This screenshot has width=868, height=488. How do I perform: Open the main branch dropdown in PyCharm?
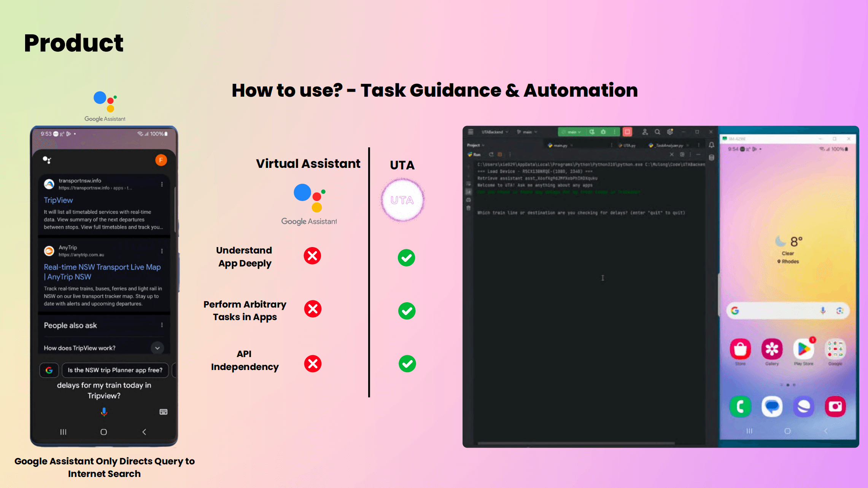(527, 132)
